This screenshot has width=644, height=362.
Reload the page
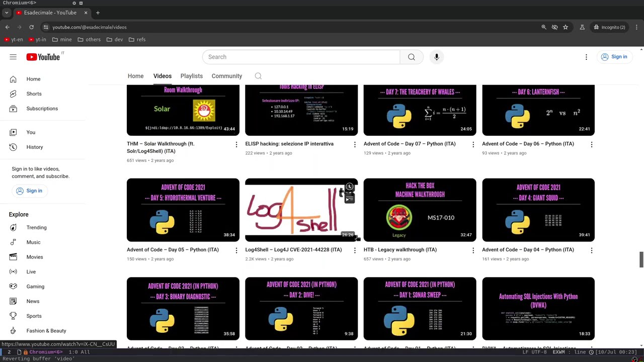coord(31,27)
